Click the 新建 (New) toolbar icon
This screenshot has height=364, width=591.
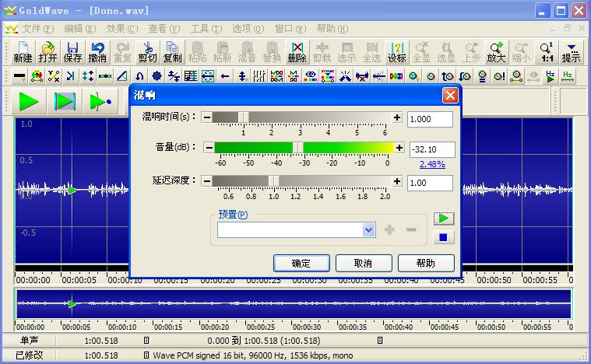23,52
